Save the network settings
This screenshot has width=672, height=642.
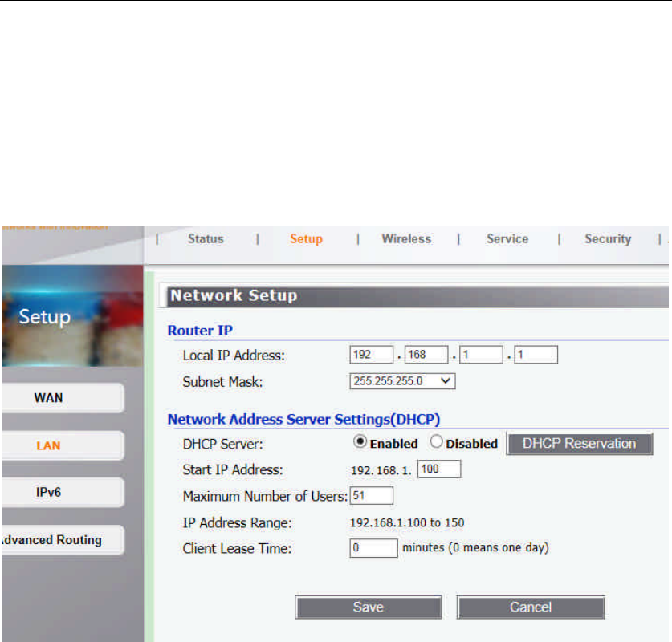(369, 607)
